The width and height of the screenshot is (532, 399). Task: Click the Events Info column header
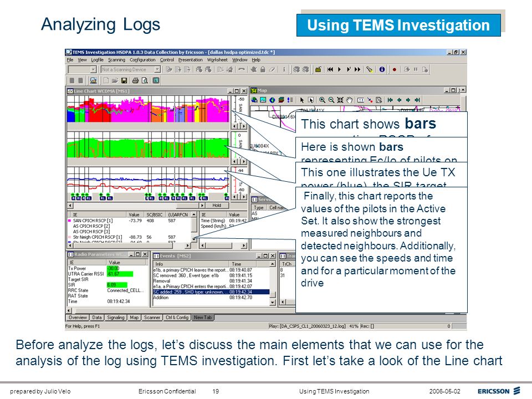[190, 264]
